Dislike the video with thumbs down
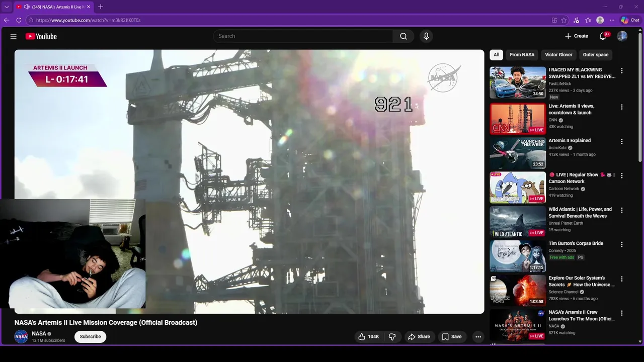This screenshot has height=362, width=644. [392, 337]
